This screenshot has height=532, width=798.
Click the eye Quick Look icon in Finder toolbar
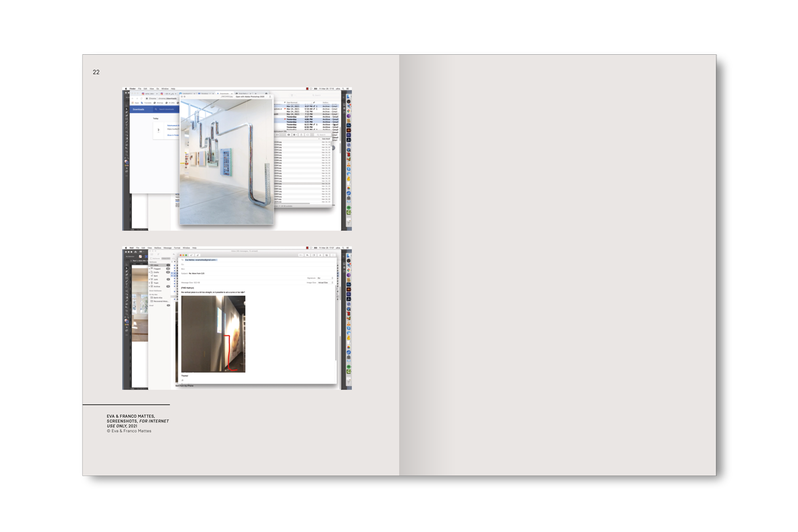coord(289,135)
